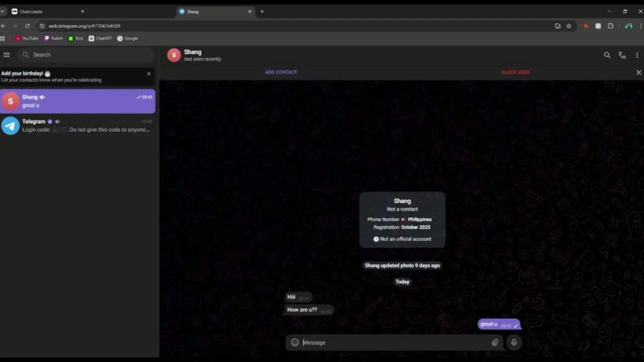The width and height of the screenshot is (644, 362).
Task: Click the orange flame extension icon
Action: point(586,26)
